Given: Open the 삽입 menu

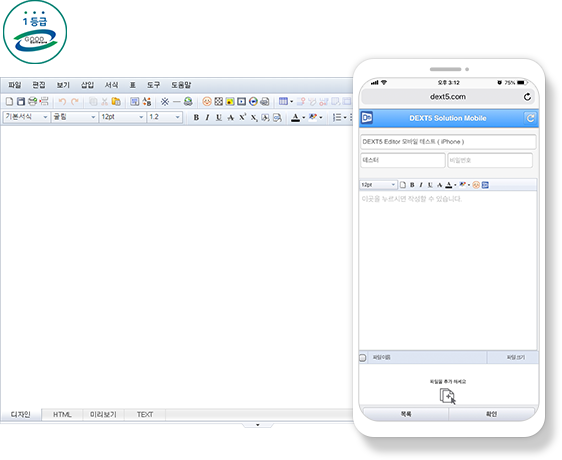Looking at the screenshot, I should pyautogui.click(x=87, y=85).
